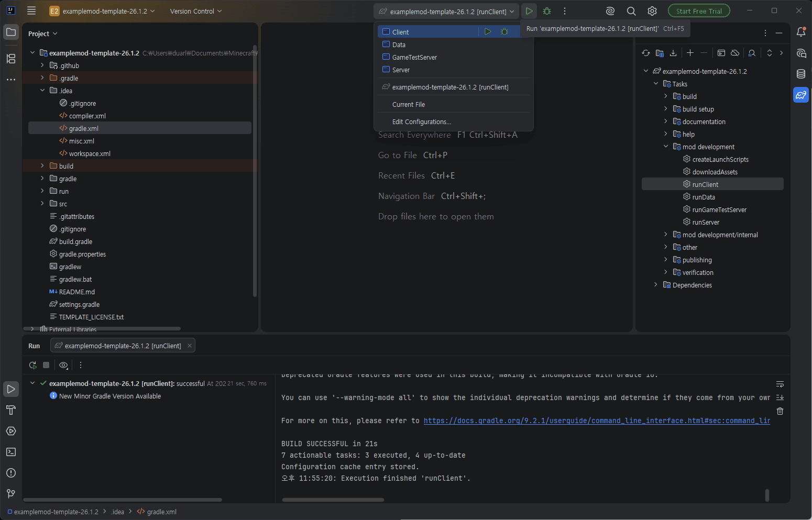Screen dimensions: 812x520
Task: Click the plus icon in Gradle toolbar
Action: (x=690, y=53)
